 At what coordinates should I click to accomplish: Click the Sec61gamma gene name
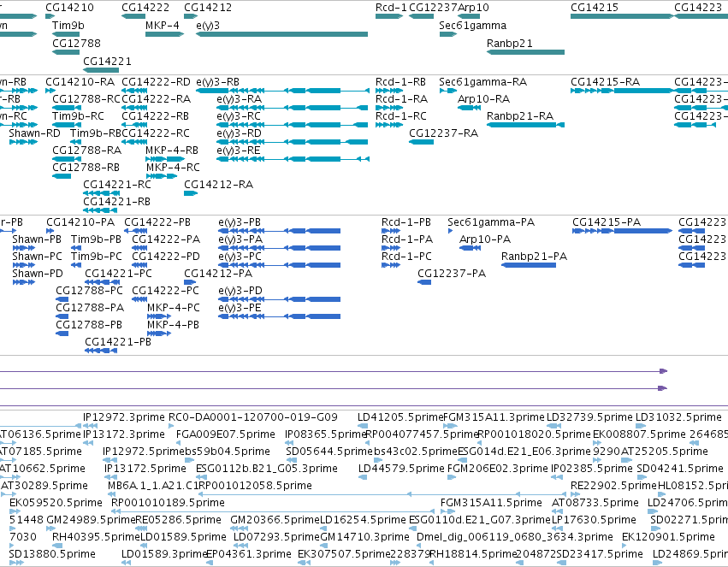472,26
